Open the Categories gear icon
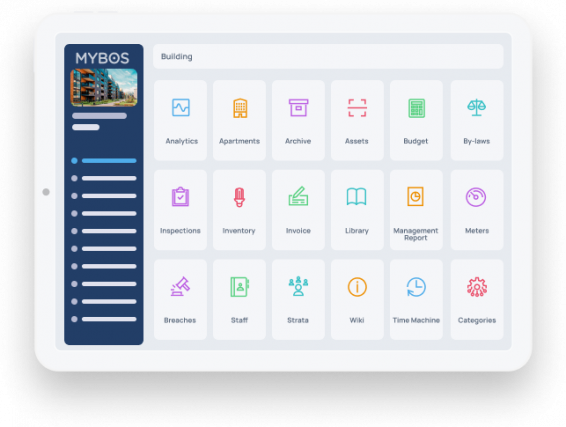 coord(476,287)
